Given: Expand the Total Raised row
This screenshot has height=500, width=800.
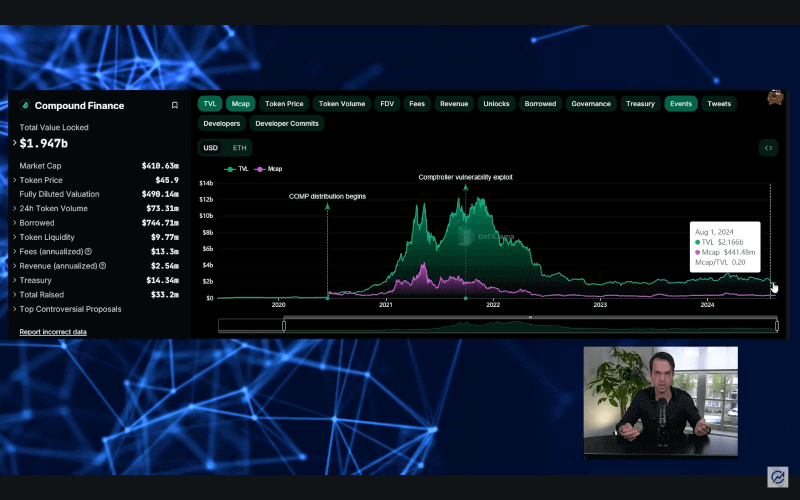Looking at the screenshot, I should 14,294.
